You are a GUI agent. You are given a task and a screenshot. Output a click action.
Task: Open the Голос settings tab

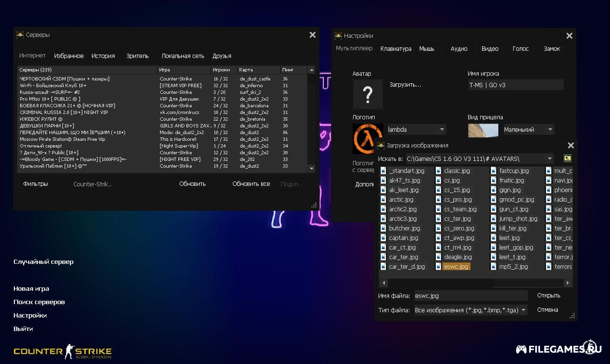click(x=521, y=49)
